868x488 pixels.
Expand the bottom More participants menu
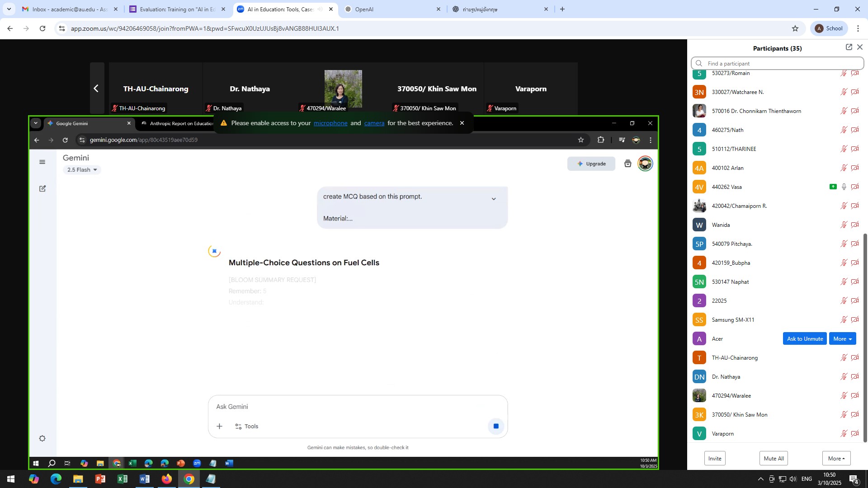click(836, 458)
